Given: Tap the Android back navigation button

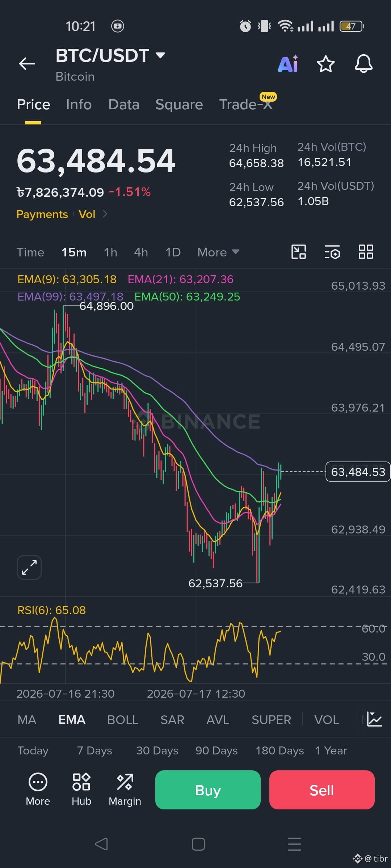Looking at the screenshot, I should [x=101, y=844].
